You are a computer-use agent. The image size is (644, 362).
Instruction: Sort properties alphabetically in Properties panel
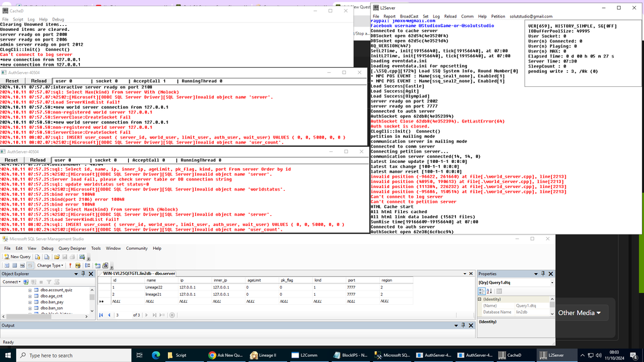point(490,291)
